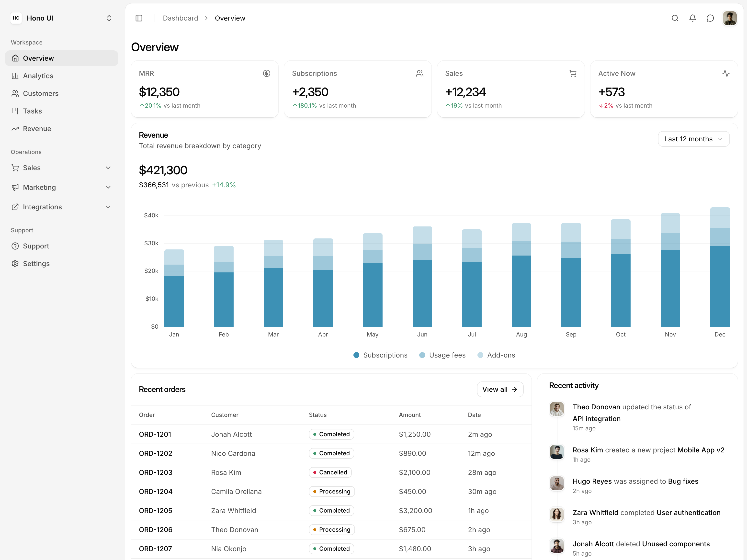The width and height of the screenshot is (747, 560).
Task: Click the notifications bell icon
Action: tap(693, 18)
